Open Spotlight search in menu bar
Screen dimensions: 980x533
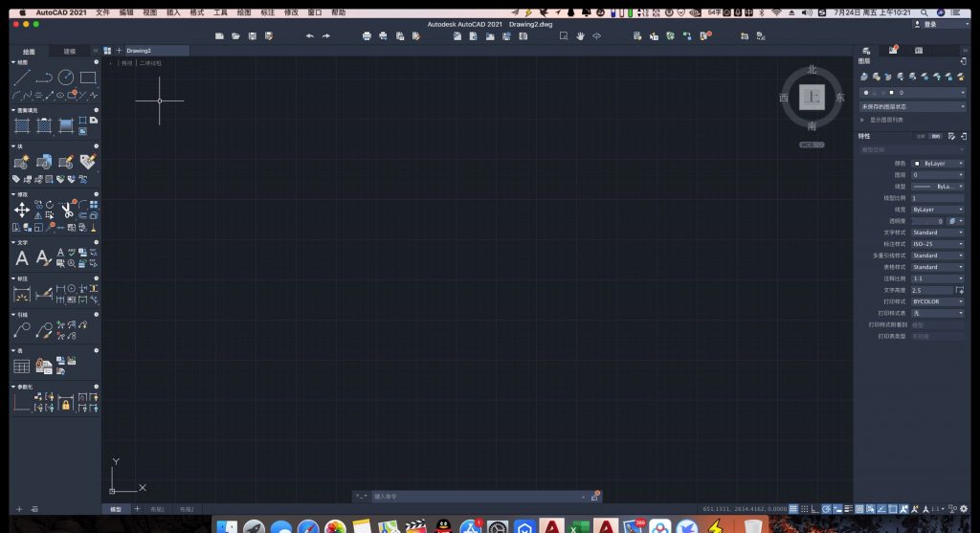click(924, 12)
